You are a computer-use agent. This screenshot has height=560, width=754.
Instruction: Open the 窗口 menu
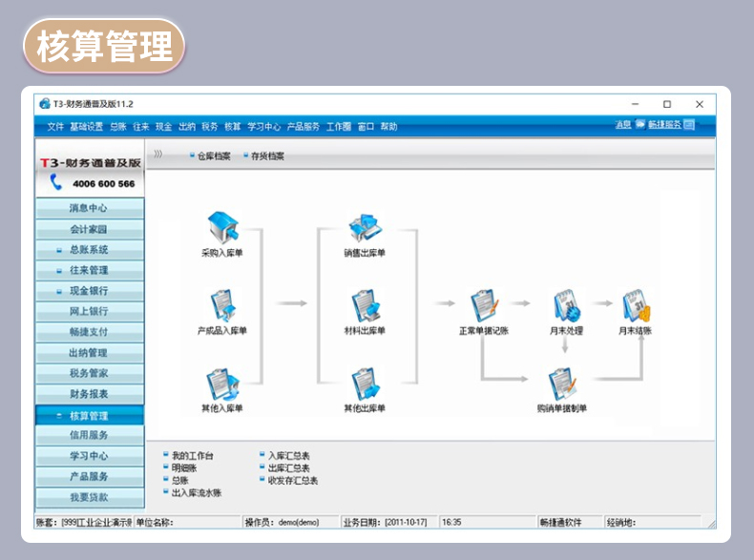coord(366,127)
